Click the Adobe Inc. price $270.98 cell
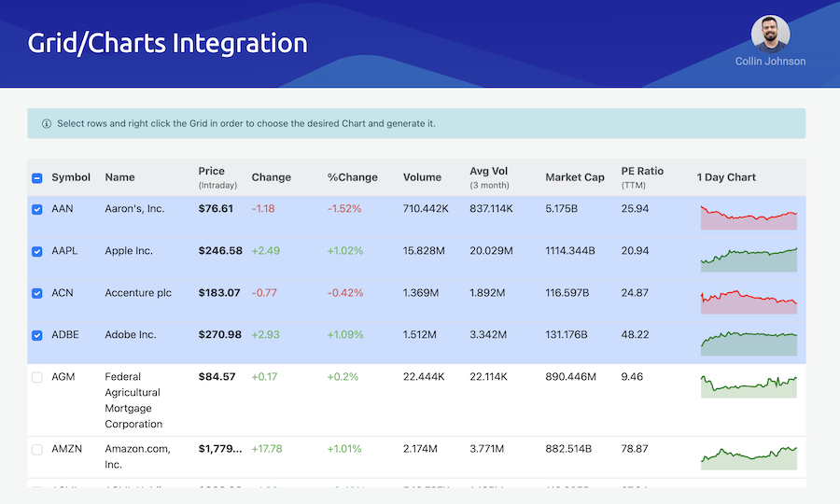This screenshot has width=840, height=504. [220, 335]
